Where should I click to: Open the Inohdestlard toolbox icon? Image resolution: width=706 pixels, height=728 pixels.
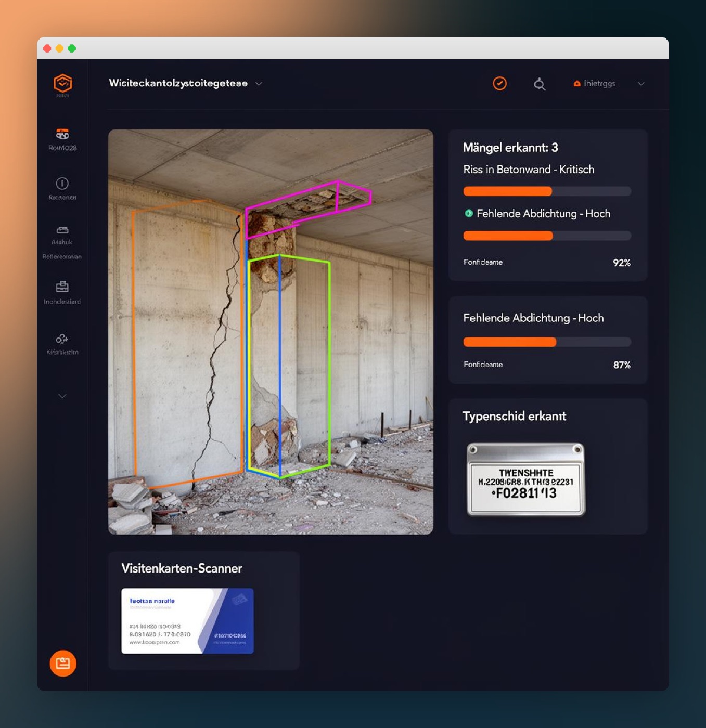(x=62, y=287)
